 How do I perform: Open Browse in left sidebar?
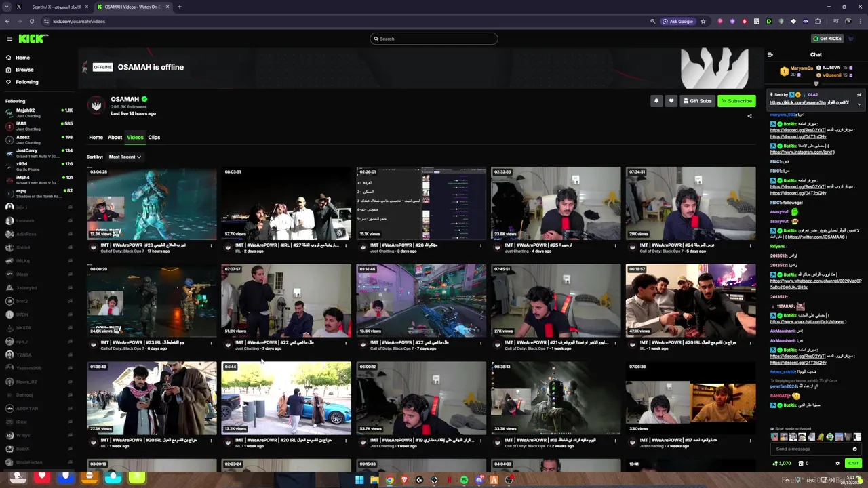pyautogui.click(x=19, y=70)
